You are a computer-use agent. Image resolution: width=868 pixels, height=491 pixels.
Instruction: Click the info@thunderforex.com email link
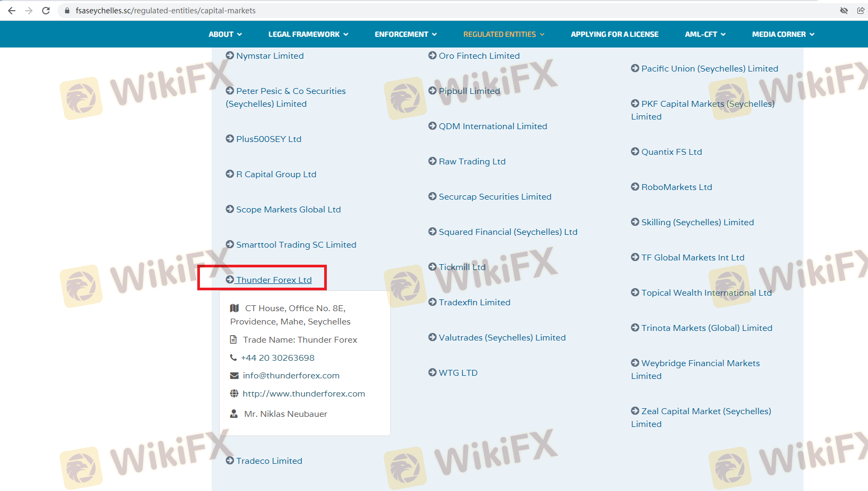coord(291,376)
